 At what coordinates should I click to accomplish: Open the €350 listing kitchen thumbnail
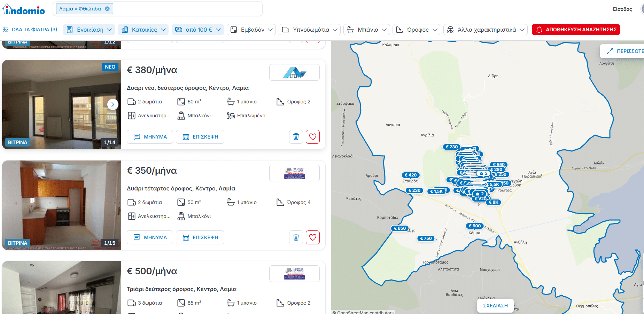pyautogui.click(x=62, y=205)
